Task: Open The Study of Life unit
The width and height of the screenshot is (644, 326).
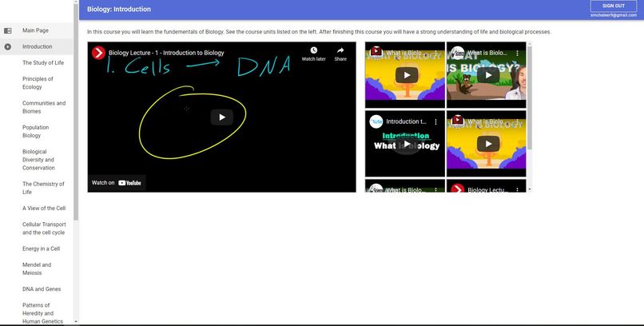Action: tap(43, 63)
